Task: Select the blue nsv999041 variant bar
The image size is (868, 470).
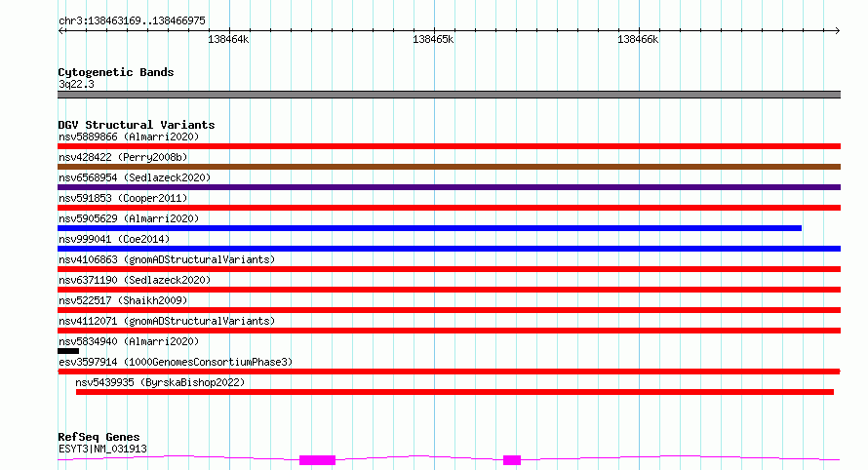Action: [x=449, y=249]
